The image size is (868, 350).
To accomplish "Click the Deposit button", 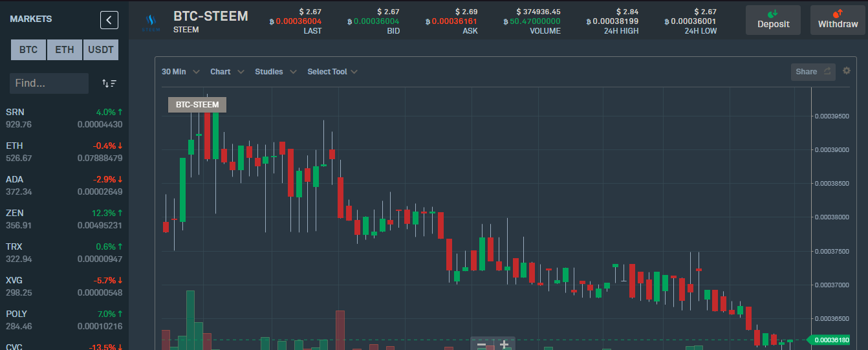I will click(x=773, y=20).
